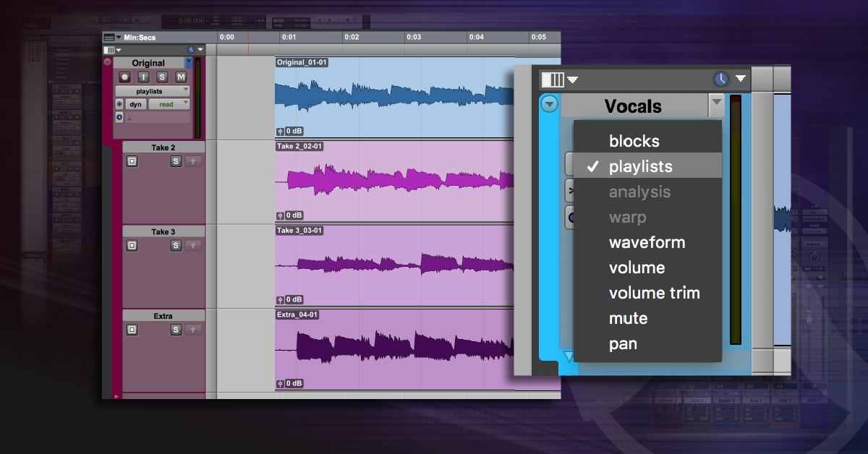
Task: Select waveform from the track view menu
Action: 647,242
